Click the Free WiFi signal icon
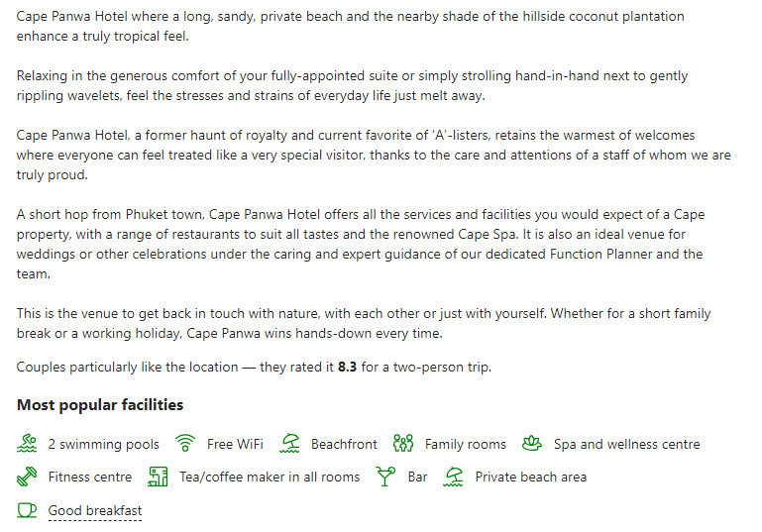The width and height of the screenshot is (762, 532). pyautogui.click(x=185, y=443)
